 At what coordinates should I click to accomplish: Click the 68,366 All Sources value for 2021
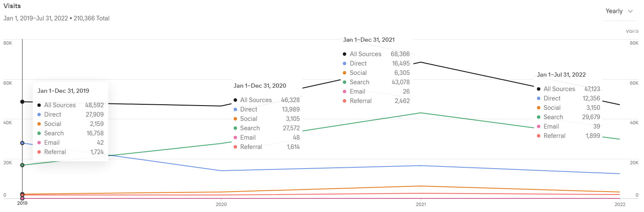pos(400,54)
